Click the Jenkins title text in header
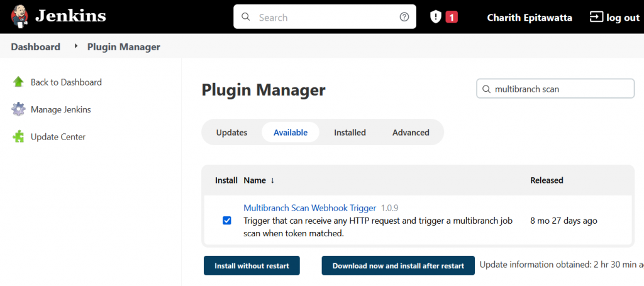Screen dimensions: 644x286 (x=70, y=16)
